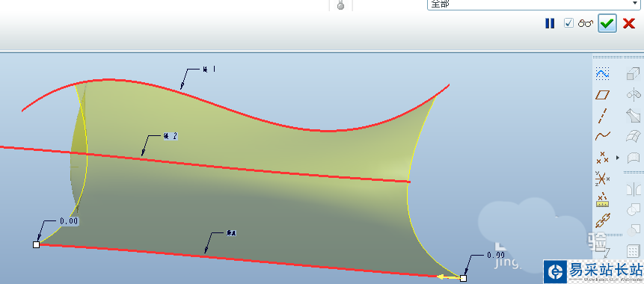
Task: Select the Boundary Blend tool
Action: pos(634,136)
